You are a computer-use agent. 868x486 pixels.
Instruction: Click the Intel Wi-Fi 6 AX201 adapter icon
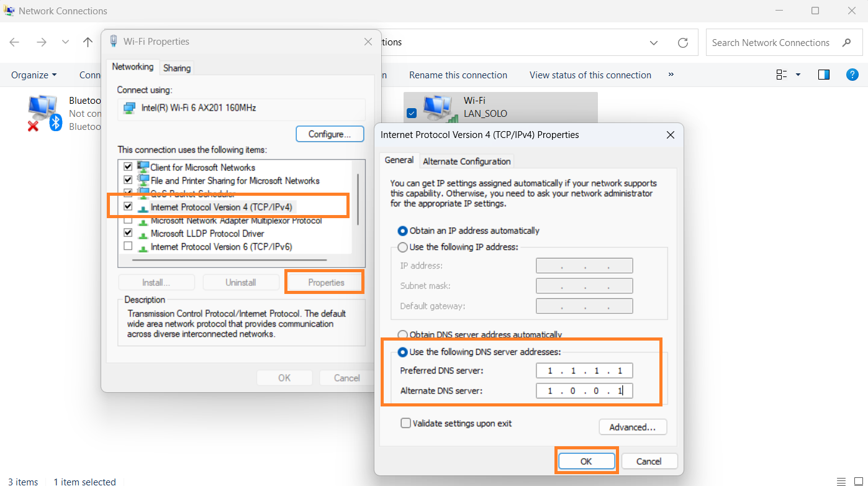pos(129,108)
